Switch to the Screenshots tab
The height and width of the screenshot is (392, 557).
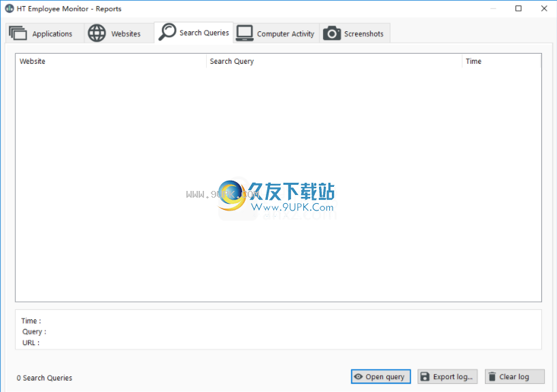(x=354, y=33)
